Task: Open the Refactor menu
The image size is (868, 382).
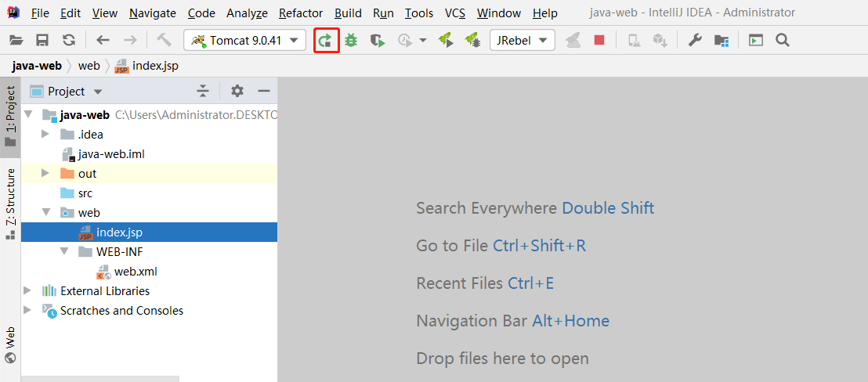Action: point(301,13)
